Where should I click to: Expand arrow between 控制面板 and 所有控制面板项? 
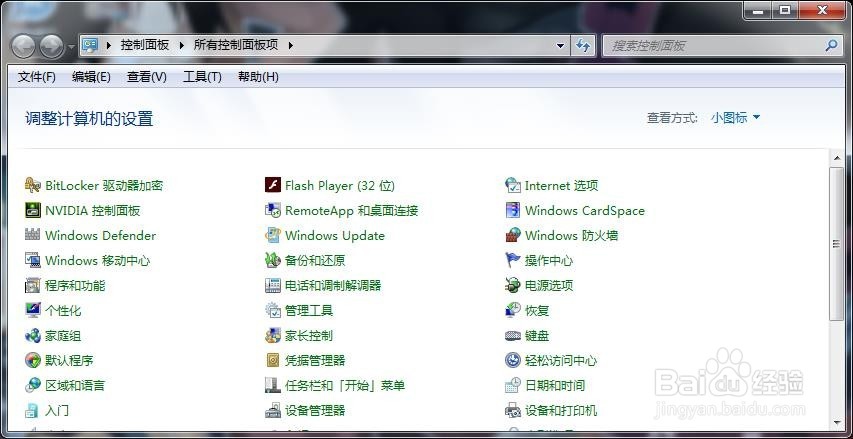[x=182, y=46]
